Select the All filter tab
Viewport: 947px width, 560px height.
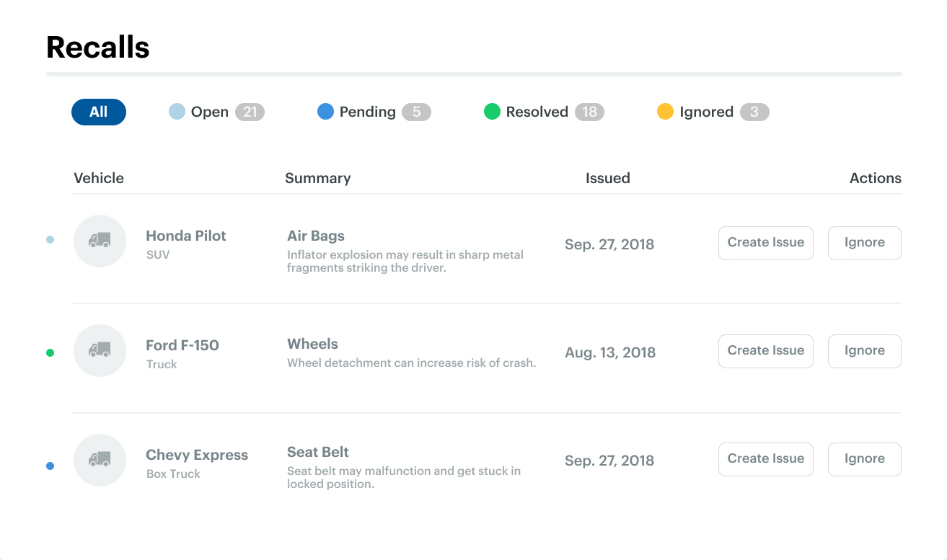[99, 112]
